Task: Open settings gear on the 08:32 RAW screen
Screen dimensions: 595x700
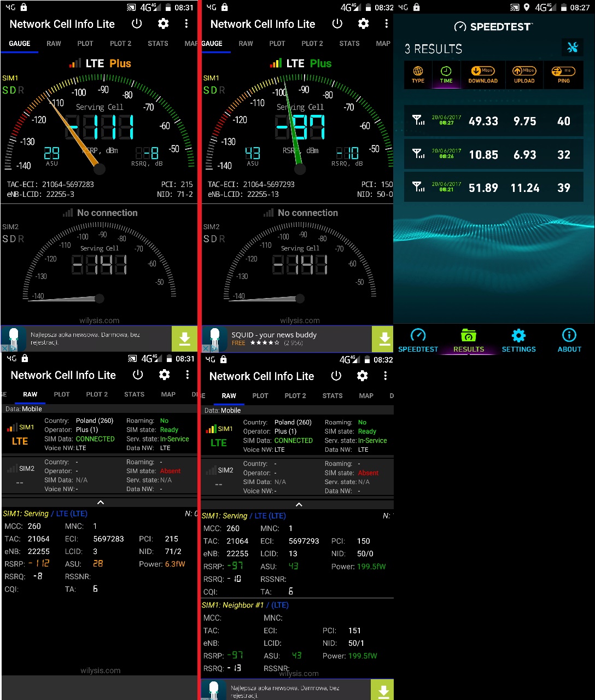Action: (x=362, y=376)
